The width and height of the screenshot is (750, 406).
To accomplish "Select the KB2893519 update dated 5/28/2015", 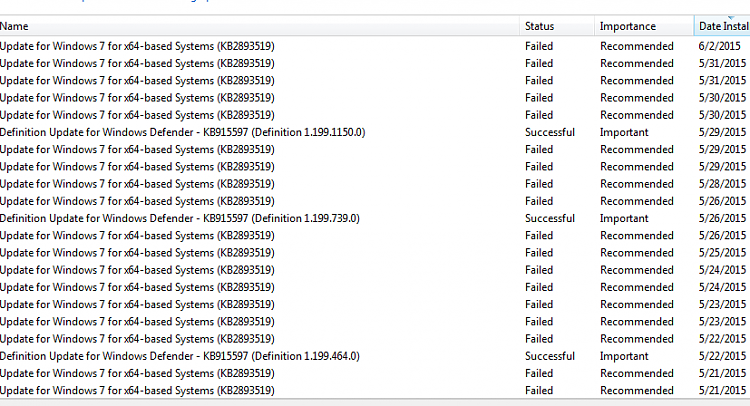I will pos(137,184).
